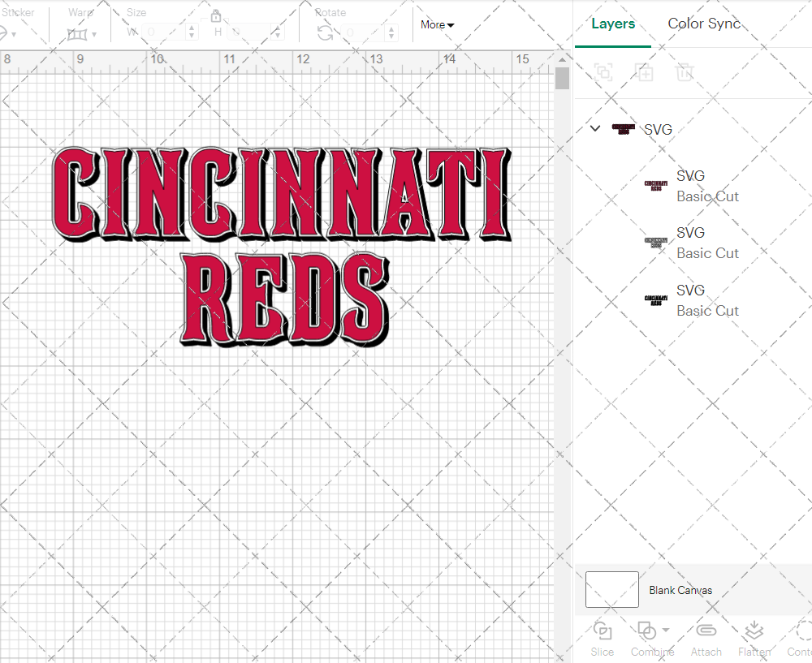
Task: Switch to the Color Sync tab
Action: pos(704,24)
